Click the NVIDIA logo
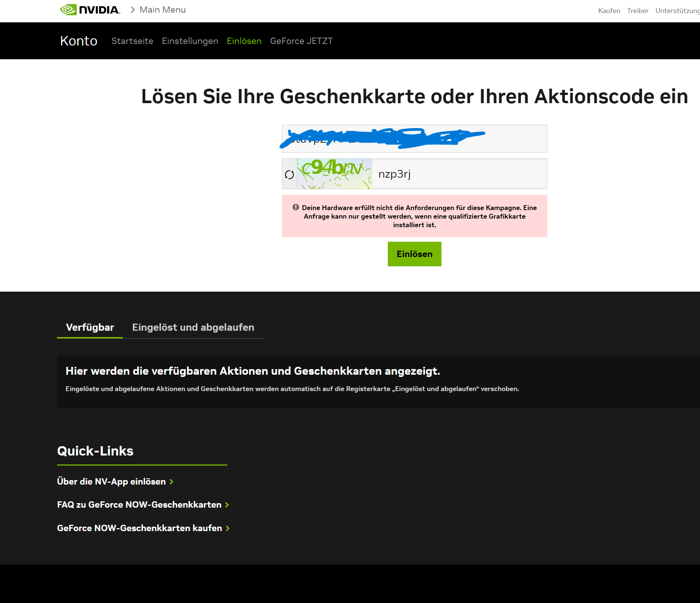The image size is (700, 603). [90, 10]
